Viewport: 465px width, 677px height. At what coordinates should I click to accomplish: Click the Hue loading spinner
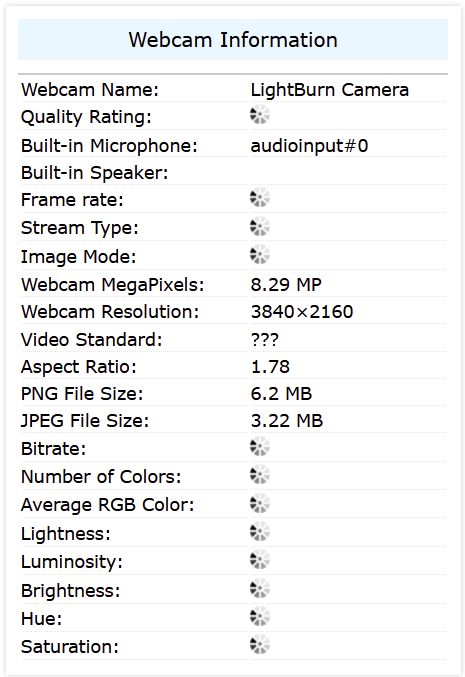pyautogui.click(x=259, y=617)
